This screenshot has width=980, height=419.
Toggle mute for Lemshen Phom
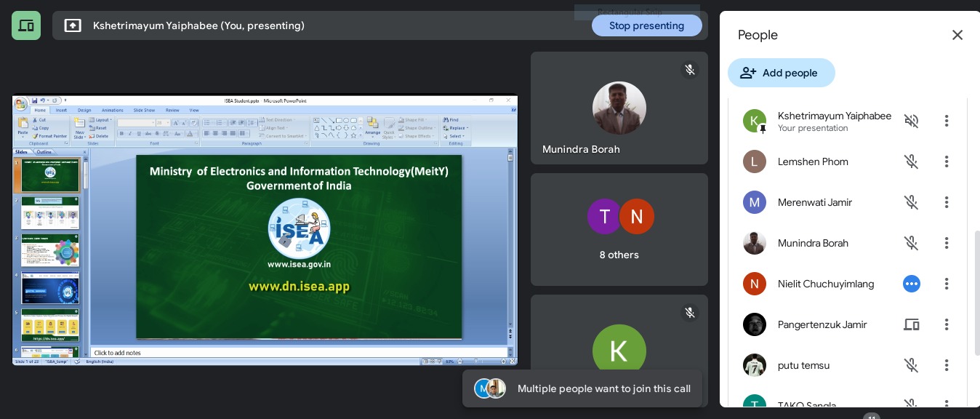pos(911,161)
